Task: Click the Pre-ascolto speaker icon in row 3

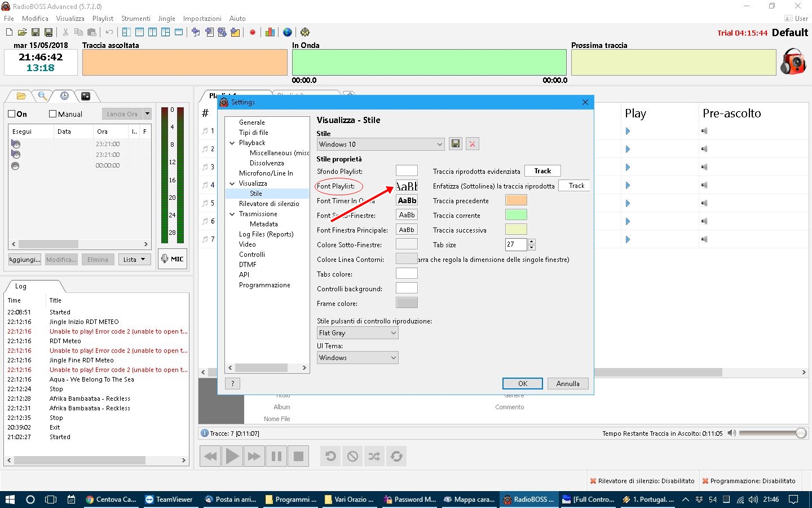Action: [704, 167]
